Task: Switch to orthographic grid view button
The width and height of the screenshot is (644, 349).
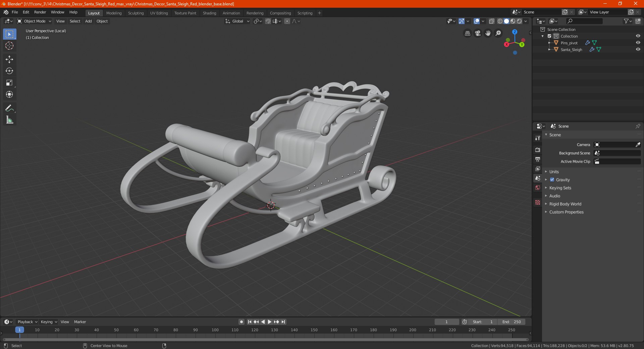Action: pyautogui.click(x=467, y=33)
